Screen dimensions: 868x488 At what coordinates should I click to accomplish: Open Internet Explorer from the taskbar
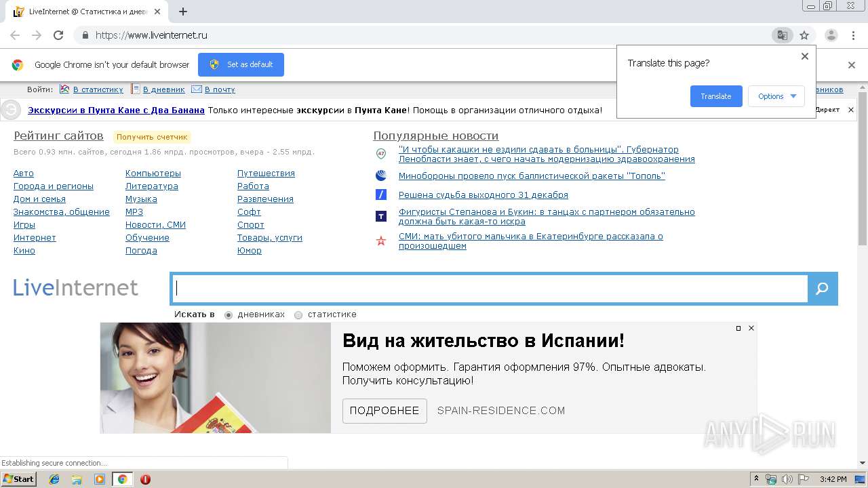54,479
